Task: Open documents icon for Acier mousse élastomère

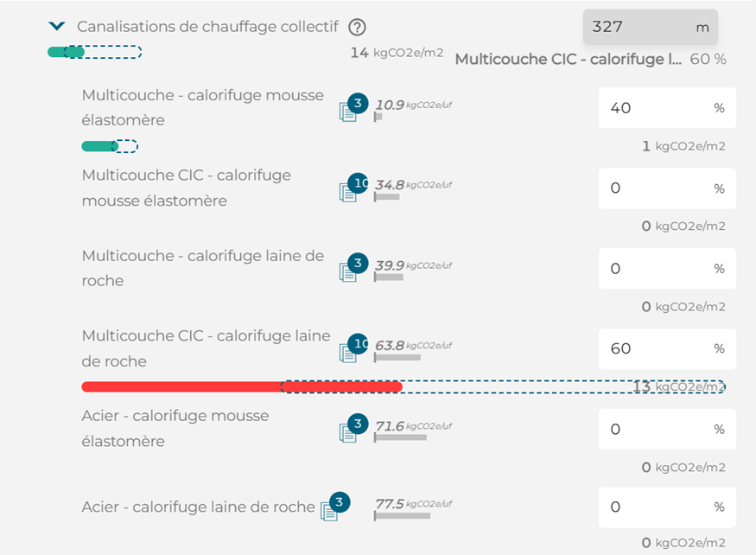Action: click(349, 431)
